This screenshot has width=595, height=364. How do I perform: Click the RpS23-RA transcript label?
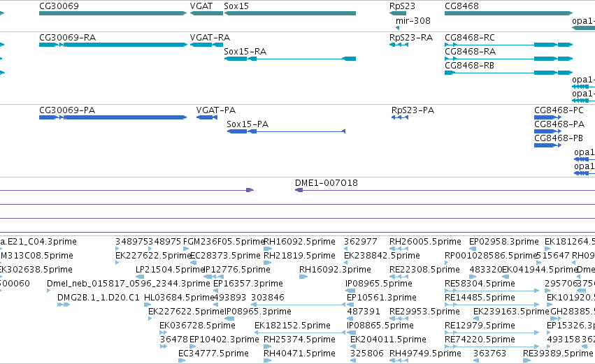(x=411, y=38)
